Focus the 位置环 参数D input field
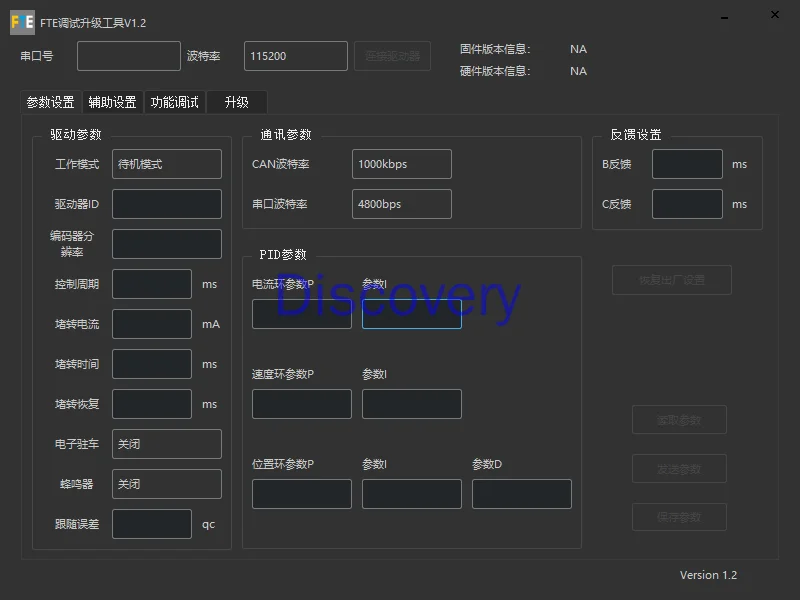 pyautogui.click(x=522, y=494)
